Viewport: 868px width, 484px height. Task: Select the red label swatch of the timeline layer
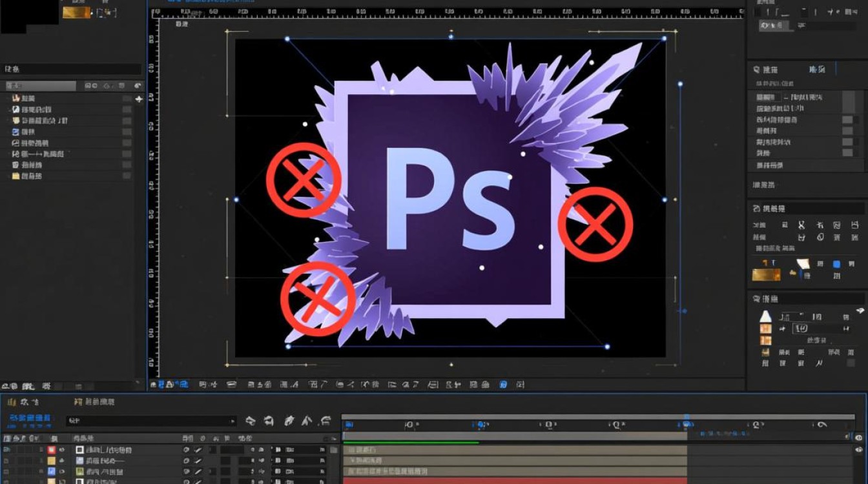51,450
